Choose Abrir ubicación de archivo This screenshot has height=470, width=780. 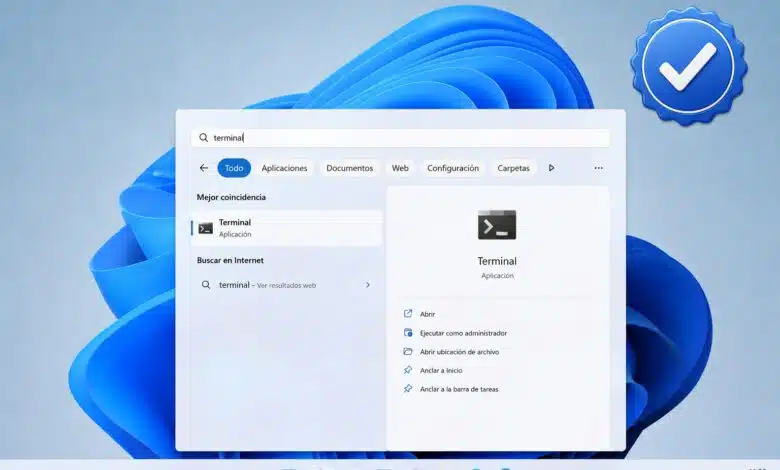tap(459, 352)
